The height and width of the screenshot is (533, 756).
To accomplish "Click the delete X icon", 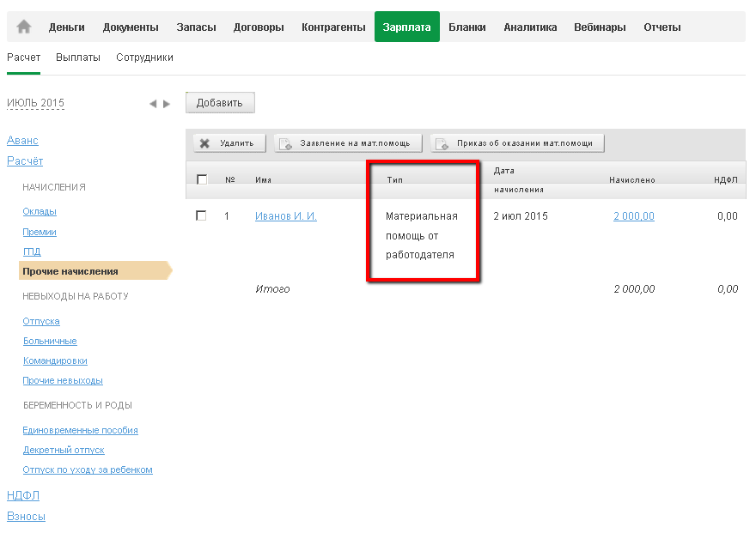I will point(204,143).
